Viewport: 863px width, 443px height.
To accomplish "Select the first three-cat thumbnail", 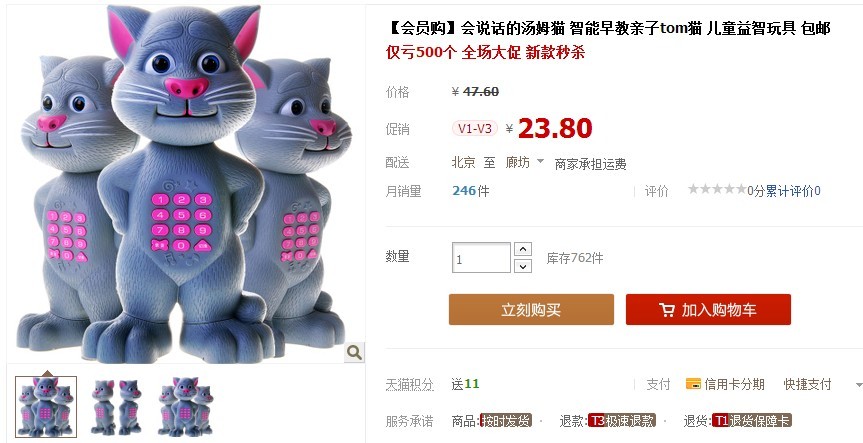I will coord(46,407).
